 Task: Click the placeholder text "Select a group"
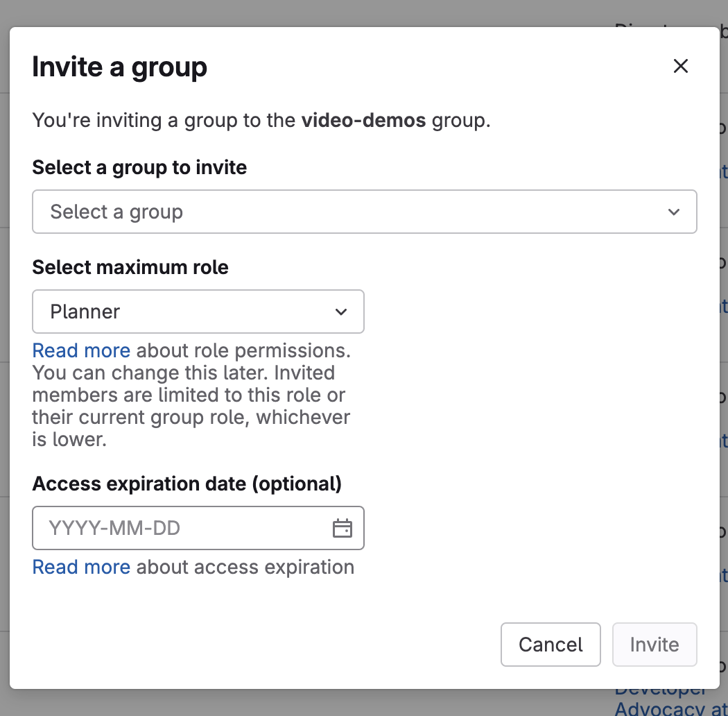point(116,212)
